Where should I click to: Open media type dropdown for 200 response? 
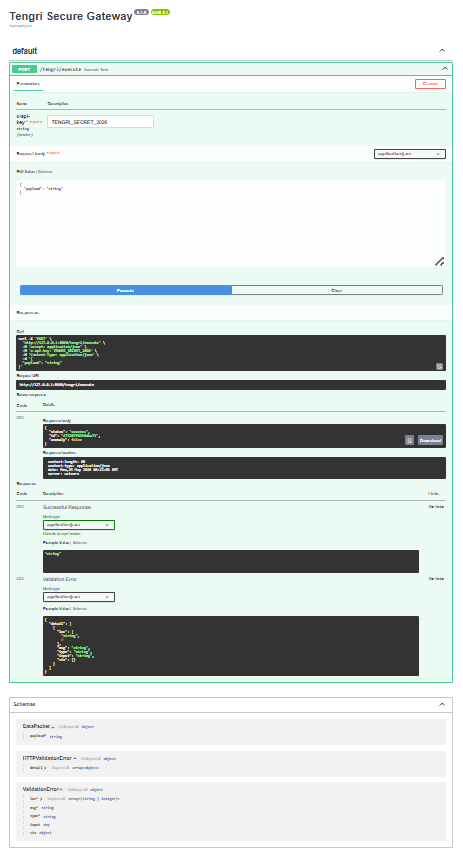[79, 525]
